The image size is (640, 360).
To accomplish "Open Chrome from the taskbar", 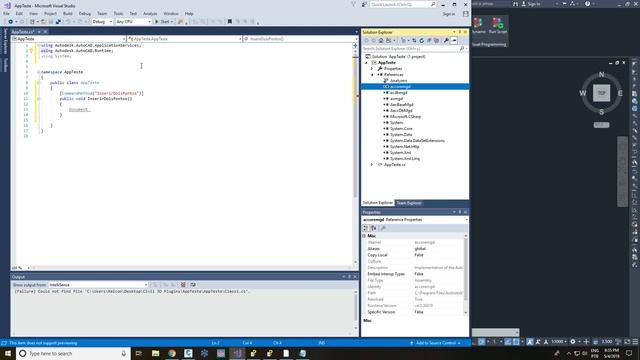I will click(172, 353).
